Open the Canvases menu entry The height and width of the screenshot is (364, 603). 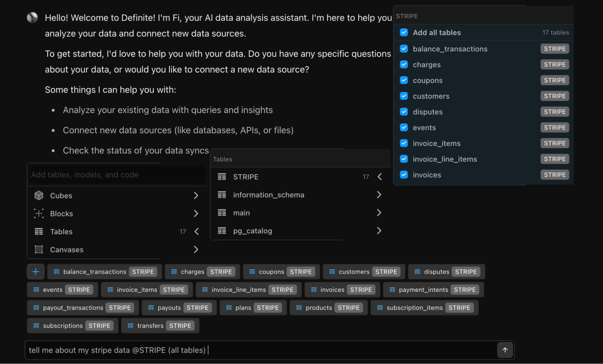click(x=117, y=250)
